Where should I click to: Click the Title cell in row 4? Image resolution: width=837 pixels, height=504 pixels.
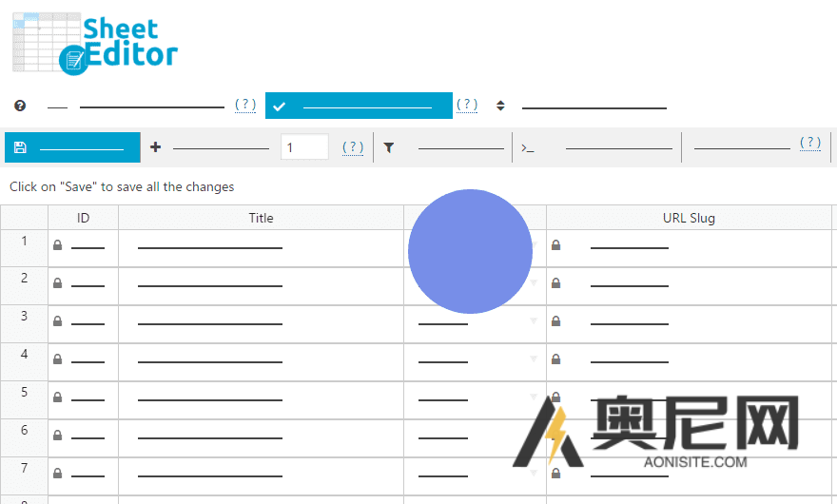click(x=261, y=362)
